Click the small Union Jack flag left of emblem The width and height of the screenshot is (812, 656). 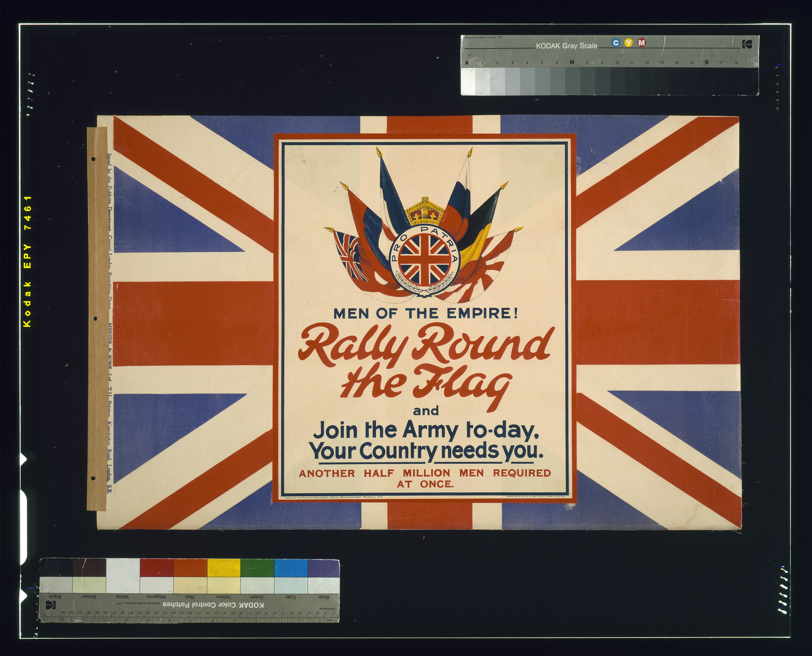(350, 255)
